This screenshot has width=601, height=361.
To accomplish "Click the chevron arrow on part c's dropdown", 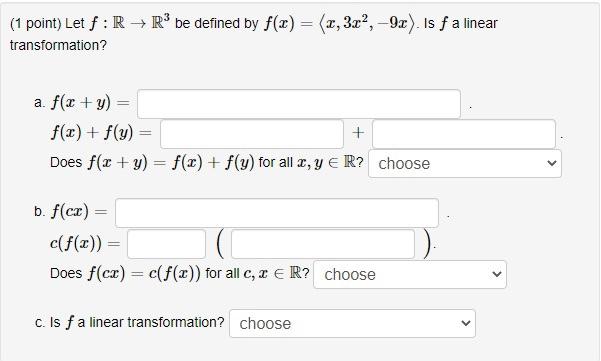I will (x=466, y=323).
